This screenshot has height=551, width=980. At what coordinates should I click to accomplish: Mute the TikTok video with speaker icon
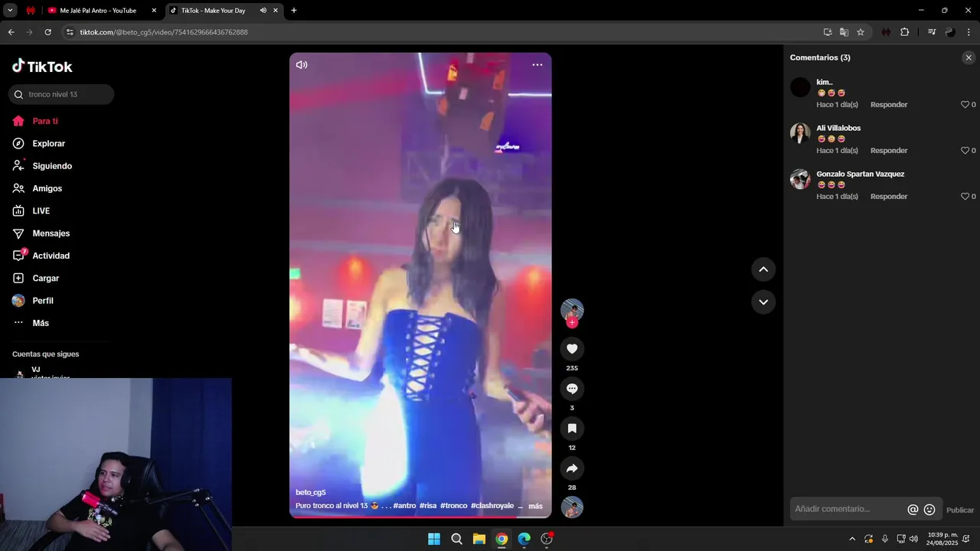[x=302, y=65]
